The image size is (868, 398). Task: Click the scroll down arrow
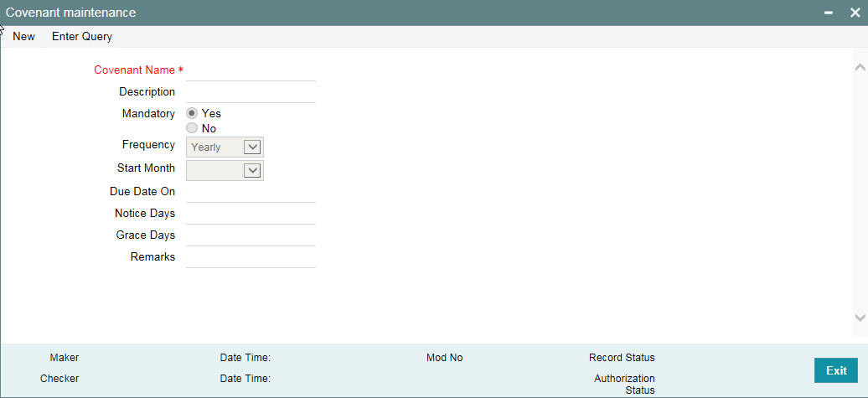coord(860,318)
